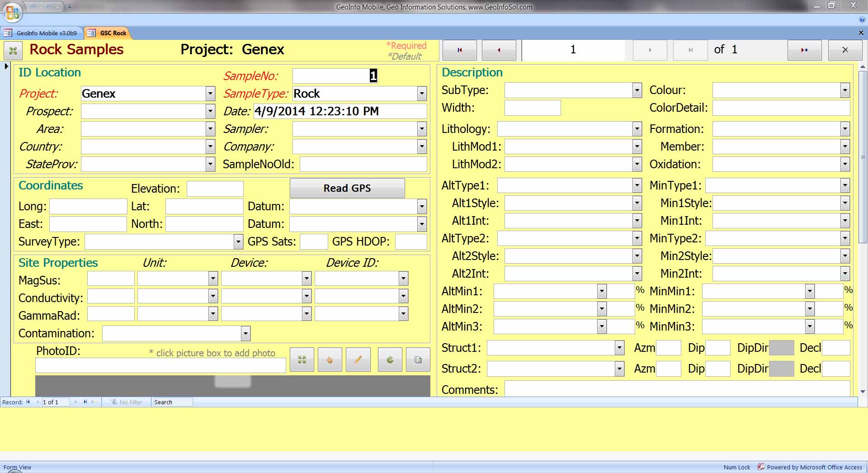Click the icon left of Rock Samples

click(13, 50)
